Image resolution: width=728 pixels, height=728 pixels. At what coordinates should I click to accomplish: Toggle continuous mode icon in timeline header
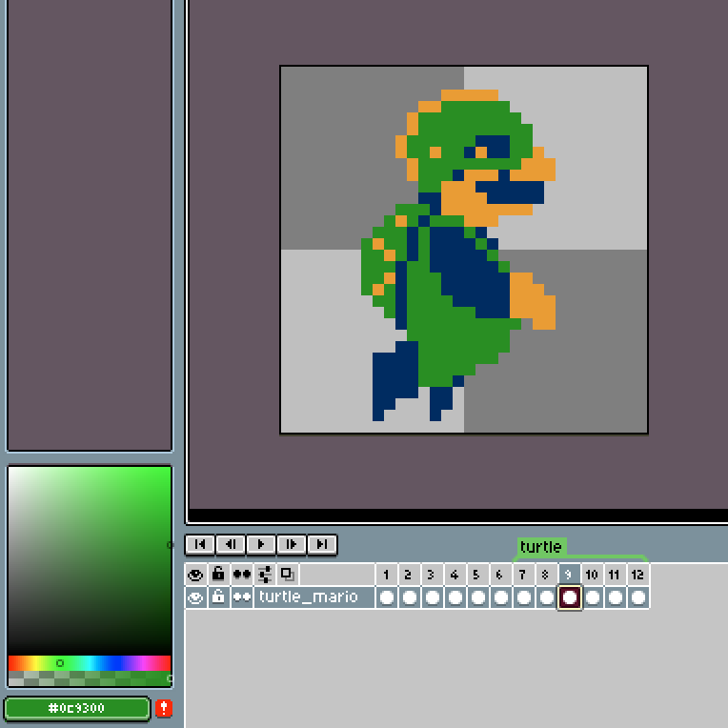point(241,575)
